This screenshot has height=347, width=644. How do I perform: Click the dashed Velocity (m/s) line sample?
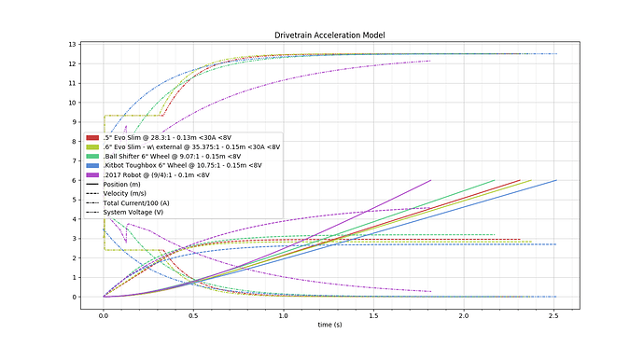[x=92, y=193]
